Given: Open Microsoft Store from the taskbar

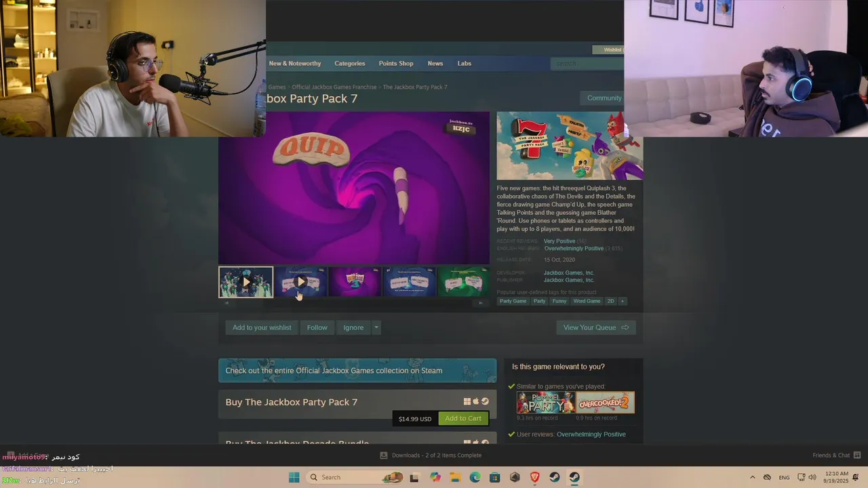Looking at the screenshot, I should pos(495,477).
